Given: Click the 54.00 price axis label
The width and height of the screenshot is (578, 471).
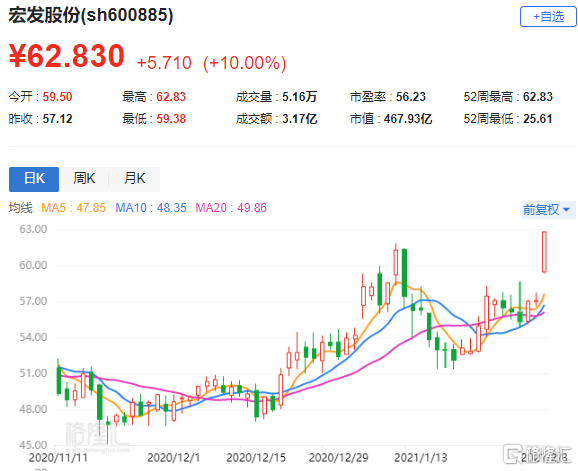Looking at the screenshot, I should (33, 337).
